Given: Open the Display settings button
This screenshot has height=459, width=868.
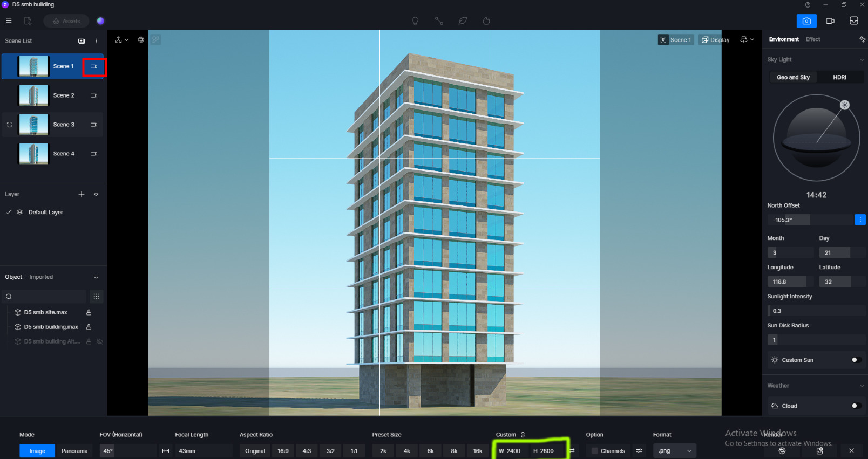Looking at the screenshot, I should [715, 40].
